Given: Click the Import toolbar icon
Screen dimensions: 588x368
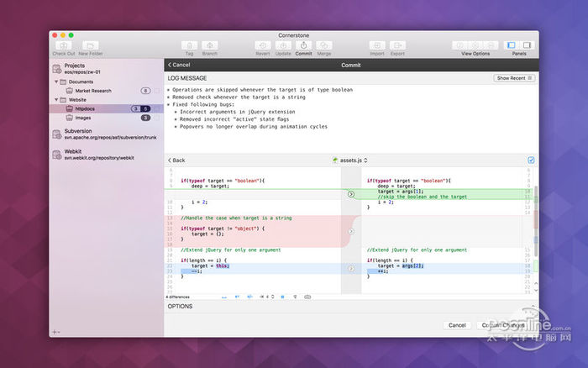Looking at the screenshot, I should point(377,45).
